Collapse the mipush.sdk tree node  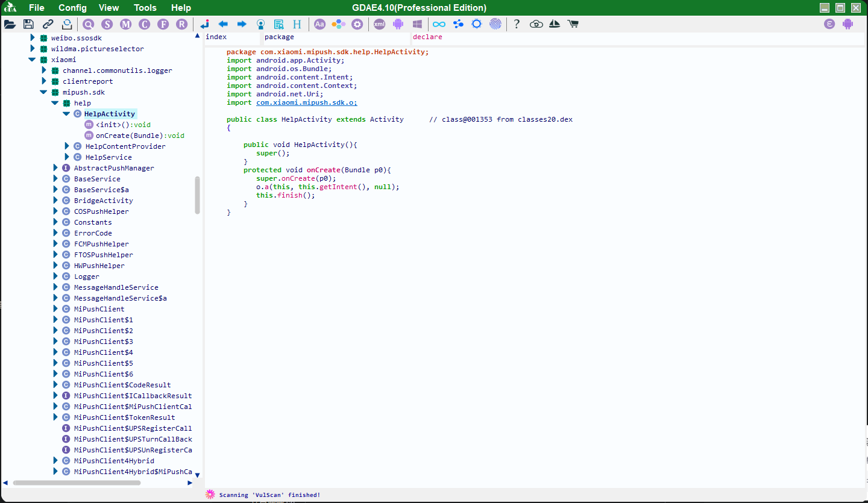(x=43, y=92)
